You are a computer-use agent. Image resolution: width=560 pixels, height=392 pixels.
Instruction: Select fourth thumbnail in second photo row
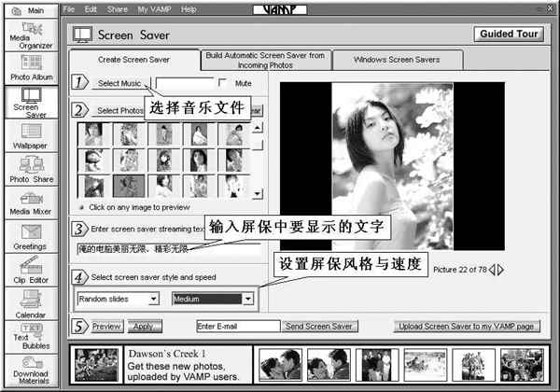coord(199,161)
